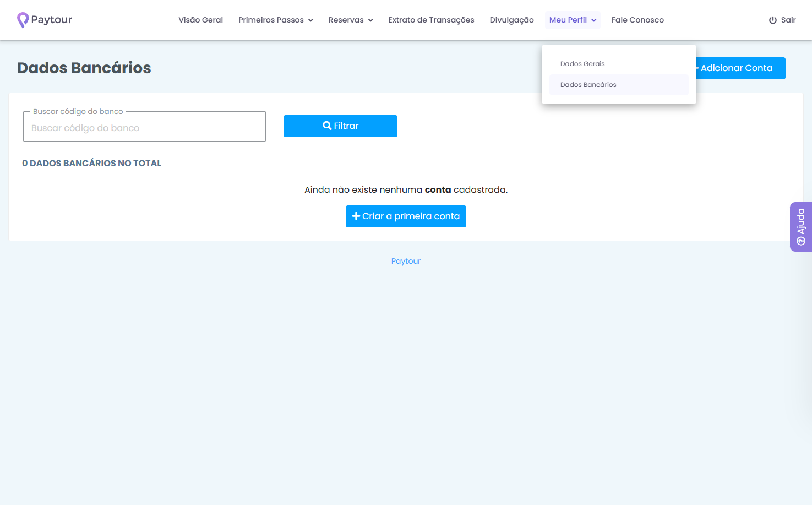This screenshot has height=505, width=812.
Task: Expand the Primeiros Passos chevron
Action: (x=310, y=20)
